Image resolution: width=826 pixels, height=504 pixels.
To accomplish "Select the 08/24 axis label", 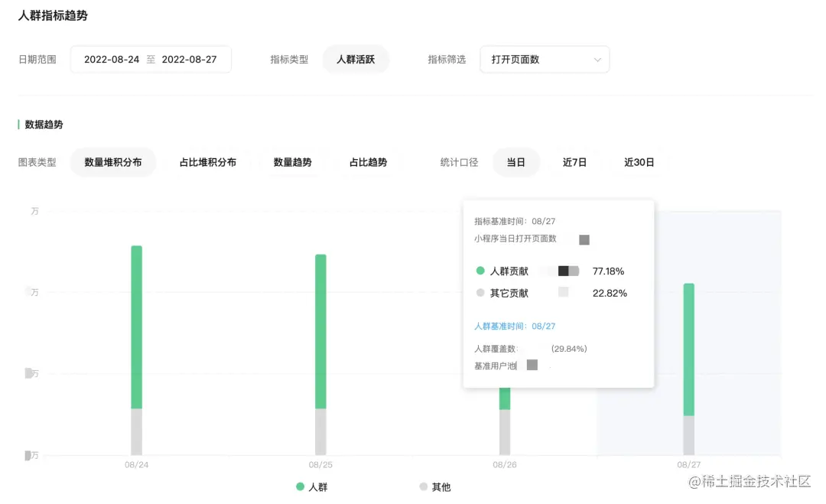I will 136,463.
